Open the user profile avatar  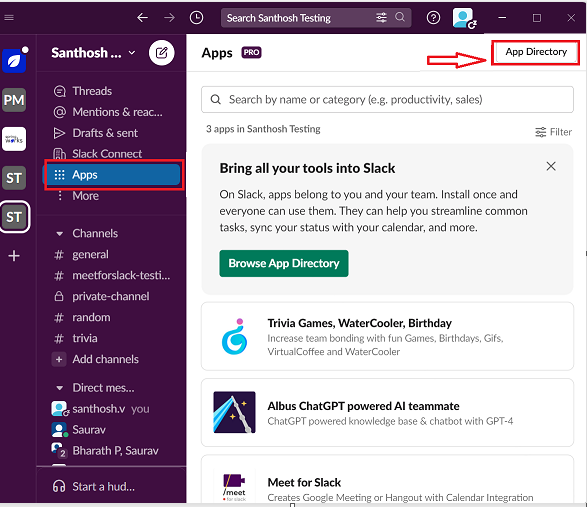pyautogui.click(x=464, y=18)
